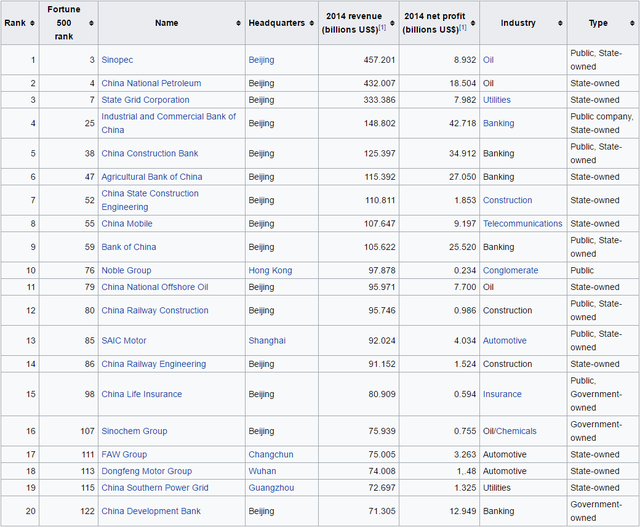The height and width of the screenshot is (527, 640).
Task: Follow the Wuhan headquarters link
Action: click(262, 471)
